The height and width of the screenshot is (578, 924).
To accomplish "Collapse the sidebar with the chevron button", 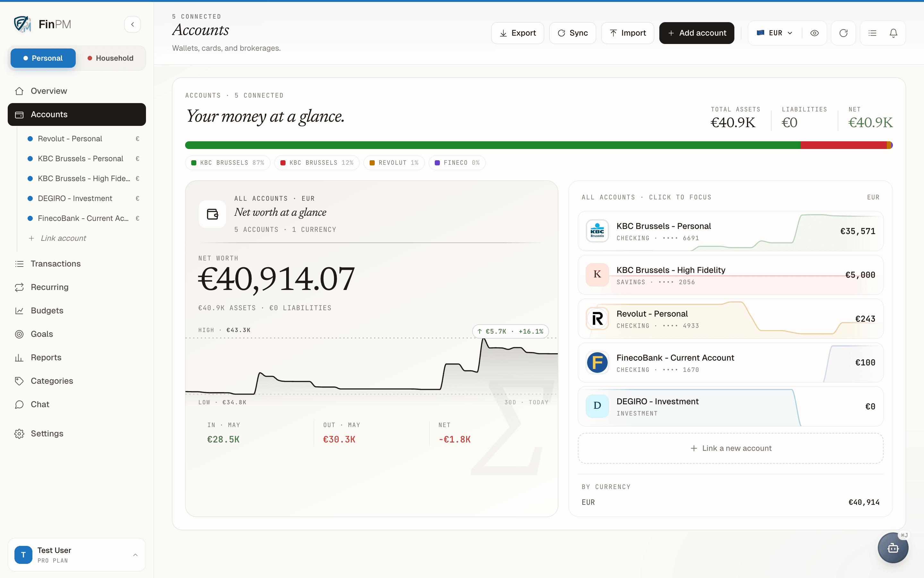I will point(133,24).
